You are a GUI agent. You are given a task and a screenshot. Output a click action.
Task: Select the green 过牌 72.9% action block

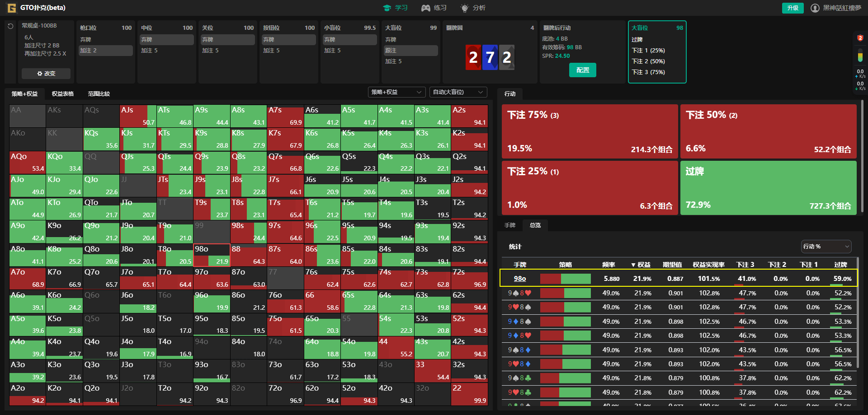pyautogui.click(x=768, y=188)
